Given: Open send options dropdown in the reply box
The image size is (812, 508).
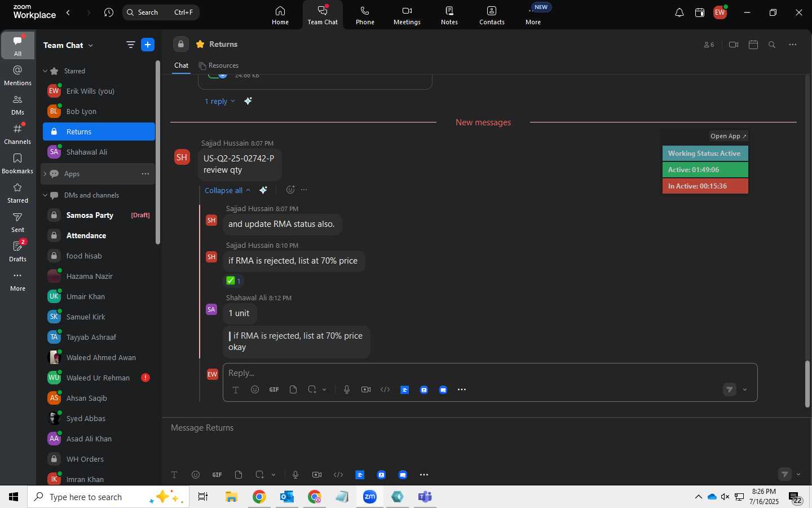Looking at the screenshot, I should (x=745, y=389).
